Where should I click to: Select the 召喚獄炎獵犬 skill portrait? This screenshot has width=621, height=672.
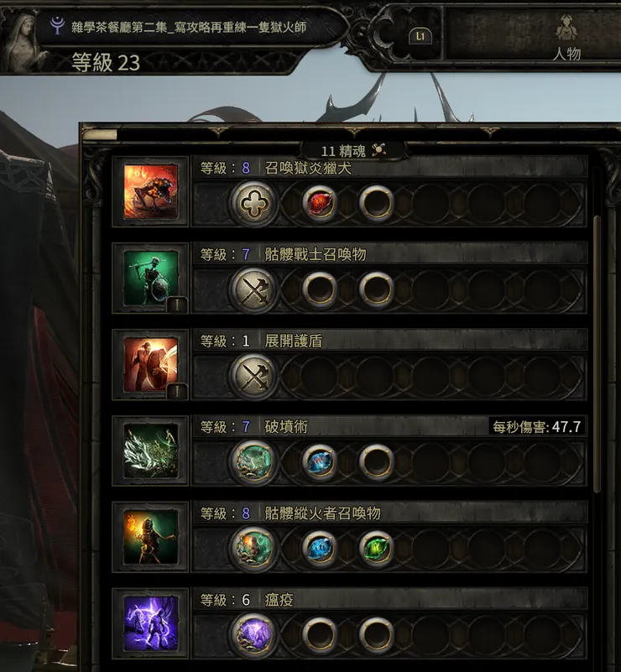tap(150, 191)
